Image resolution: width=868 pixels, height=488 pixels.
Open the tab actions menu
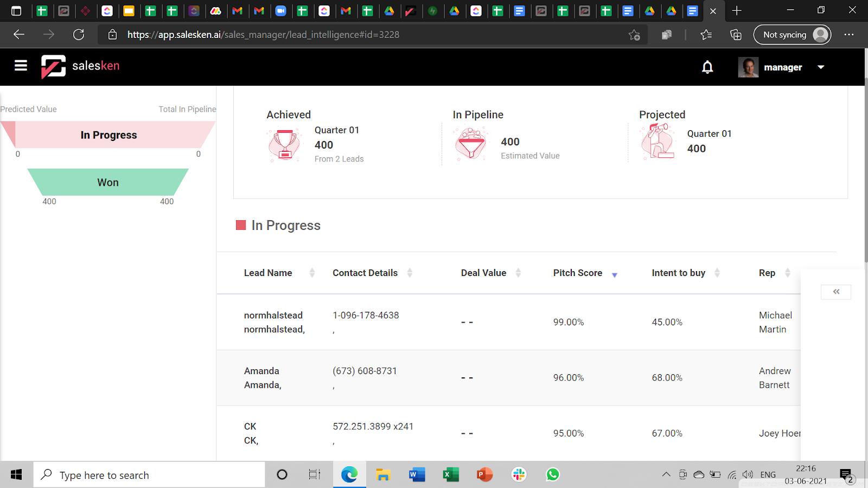click(16, 11)
